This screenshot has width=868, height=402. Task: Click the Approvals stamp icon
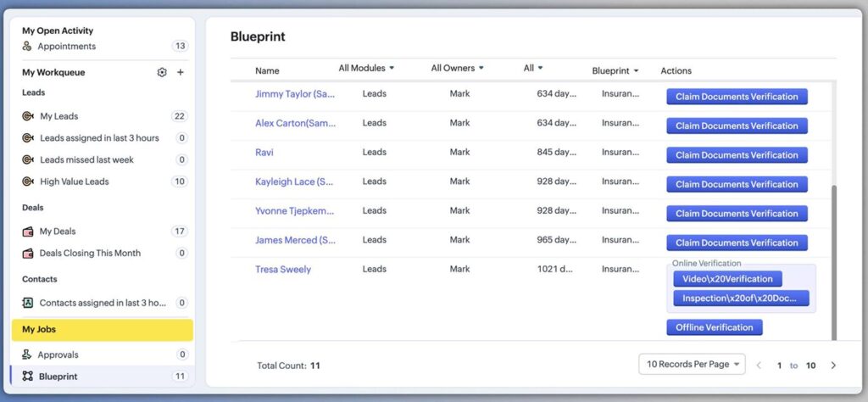coord(26,355)
